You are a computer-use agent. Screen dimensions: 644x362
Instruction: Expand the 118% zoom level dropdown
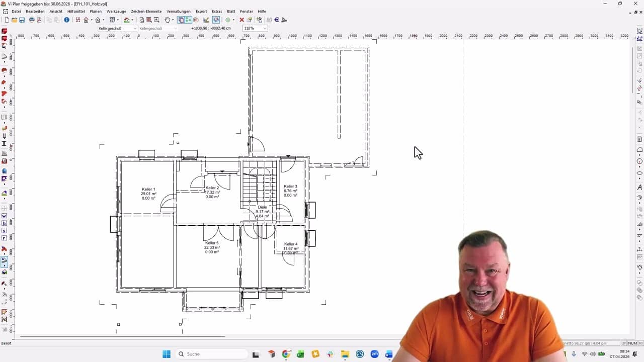click(265, 29)
